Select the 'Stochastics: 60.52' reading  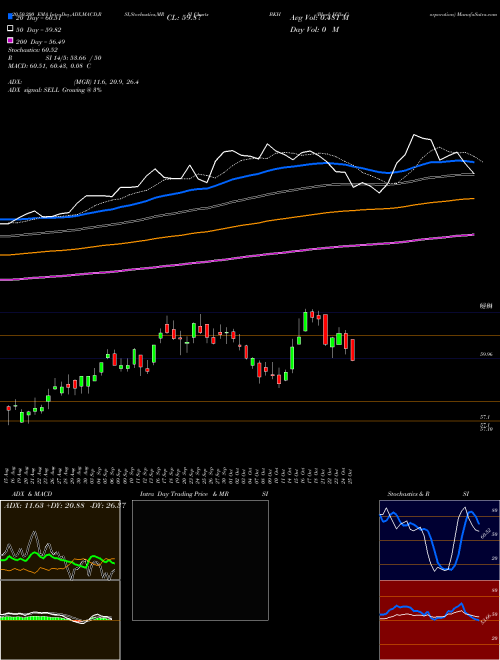click(33, 50)
